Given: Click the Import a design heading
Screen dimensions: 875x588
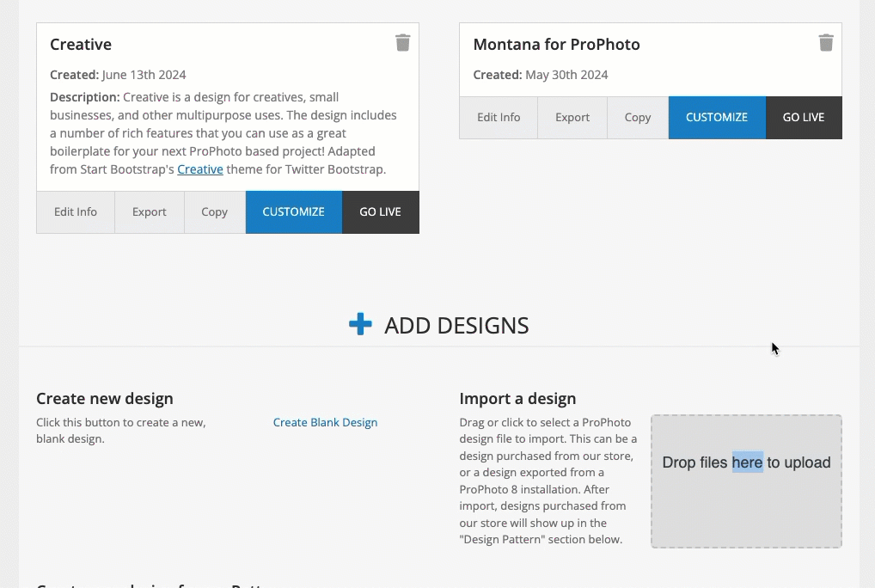Looking at the screenshot, I should (x=517, y=399).
